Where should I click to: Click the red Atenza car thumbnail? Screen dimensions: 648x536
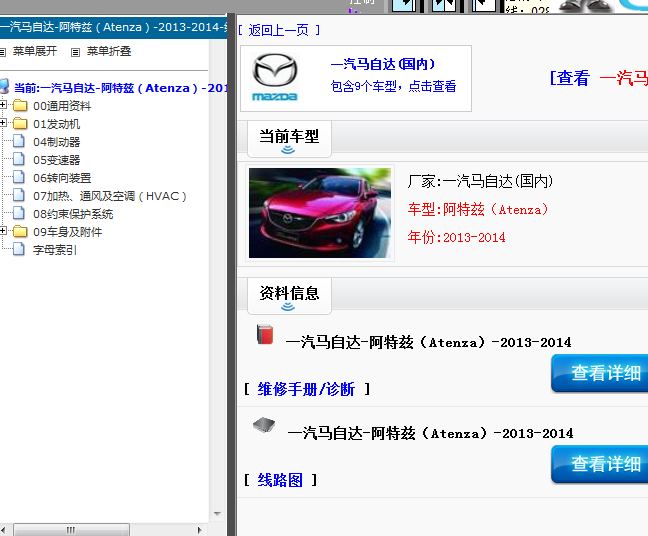coord(320,213)
